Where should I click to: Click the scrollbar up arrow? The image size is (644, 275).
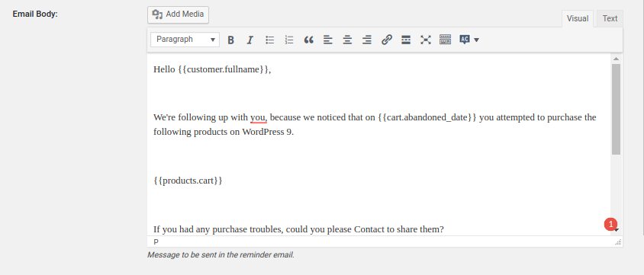coord(616,59)
